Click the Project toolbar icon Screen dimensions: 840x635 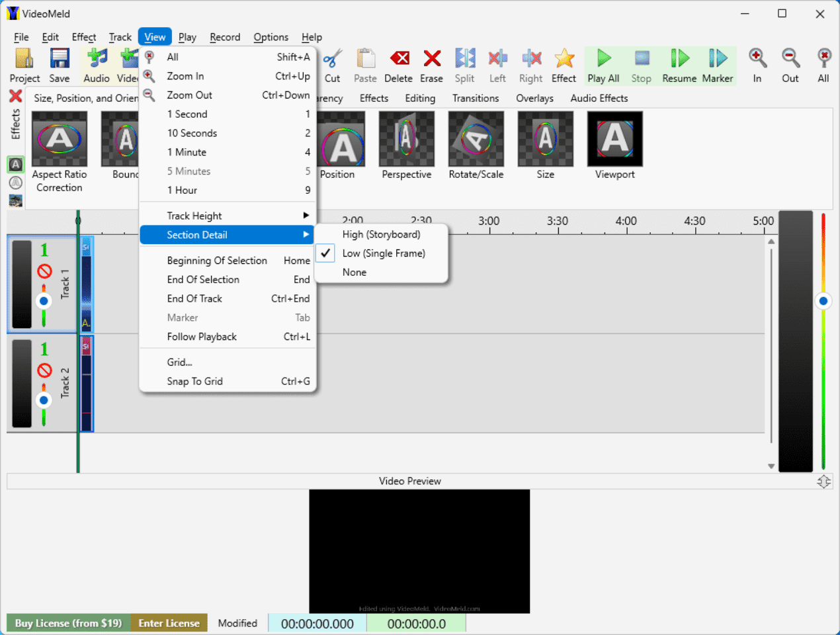[24, 65]
